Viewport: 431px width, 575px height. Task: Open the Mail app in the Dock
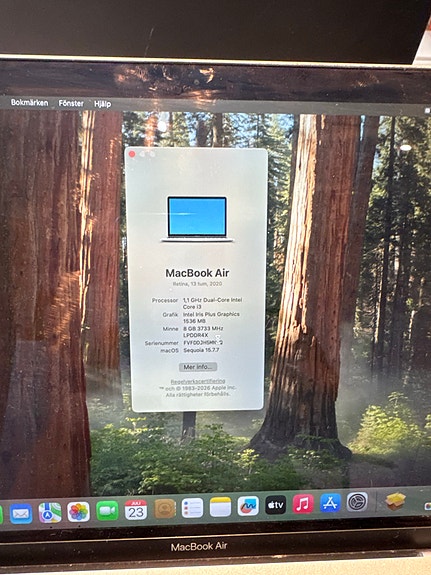(x=21, y=513)
